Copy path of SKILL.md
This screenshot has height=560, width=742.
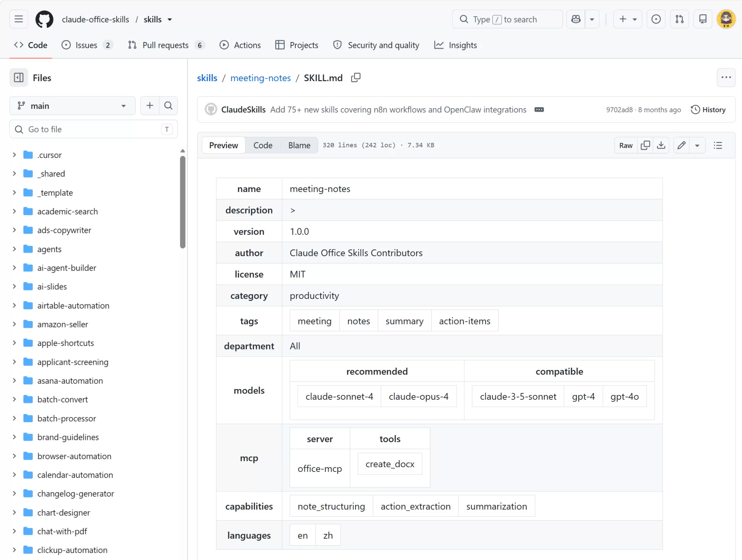coord(356,78)
